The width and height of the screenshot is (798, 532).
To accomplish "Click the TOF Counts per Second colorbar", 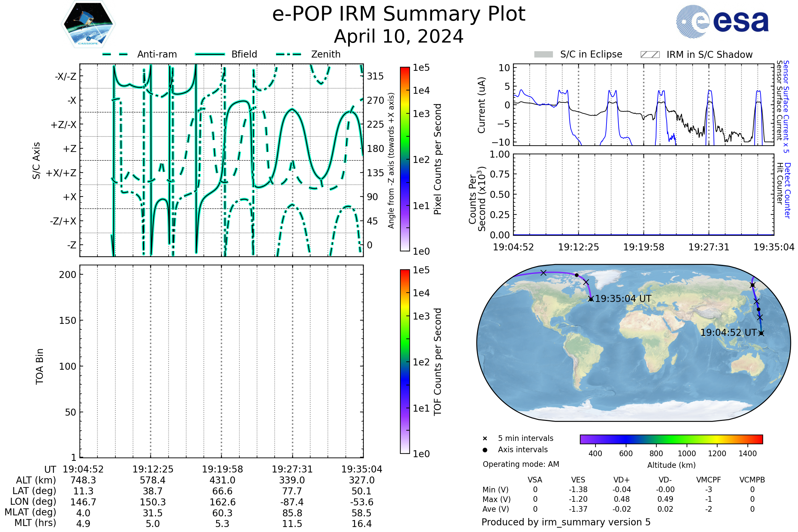I will point(405,361).
